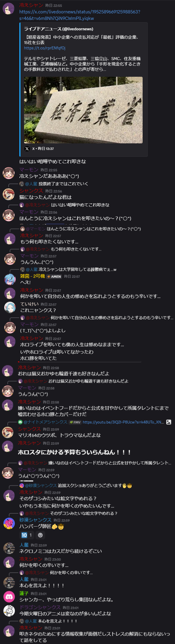This screenshot has height=644, width=175.
Task: Open ドラゴンシャンクス's rabbit avatar
Action: (x=9, y=611)
